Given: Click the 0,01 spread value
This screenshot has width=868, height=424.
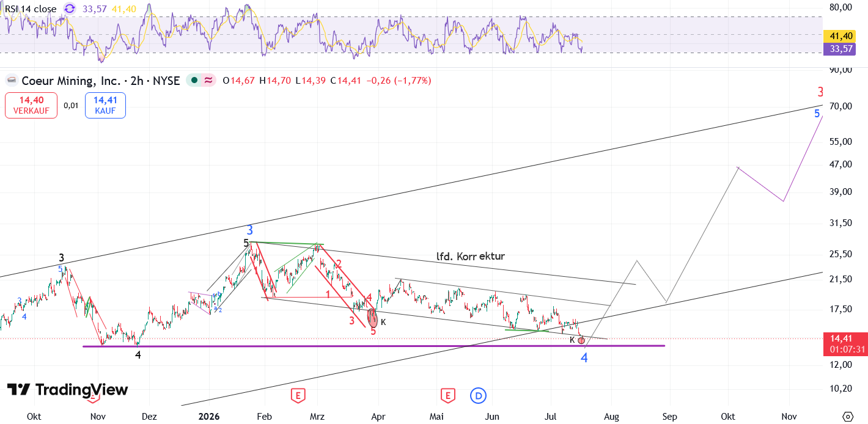Looking at the screenshot, I should point(71,105).
